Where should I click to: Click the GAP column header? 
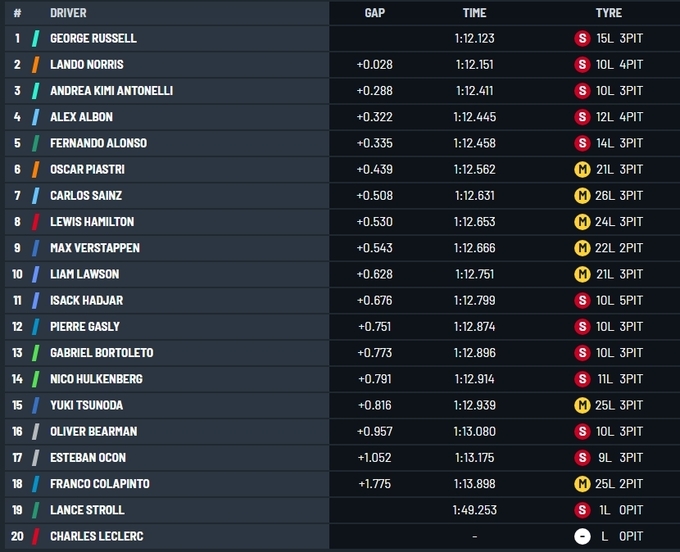tap(375, 13)
